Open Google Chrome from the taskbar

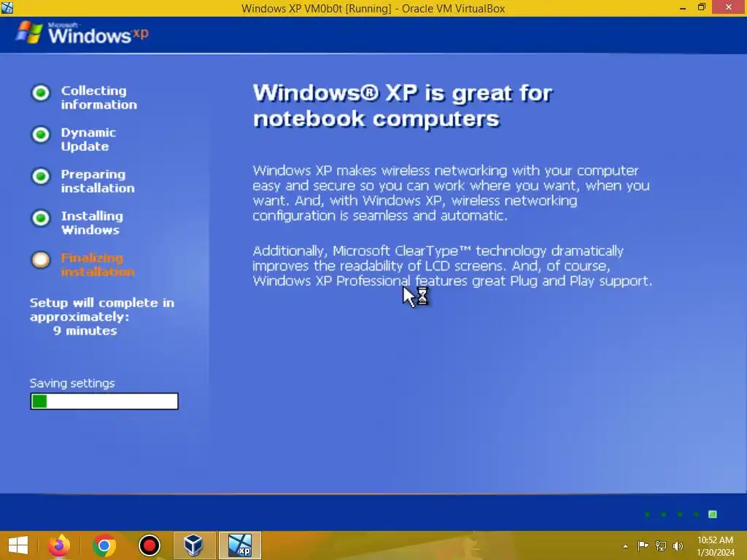click(x=104, y=545)
